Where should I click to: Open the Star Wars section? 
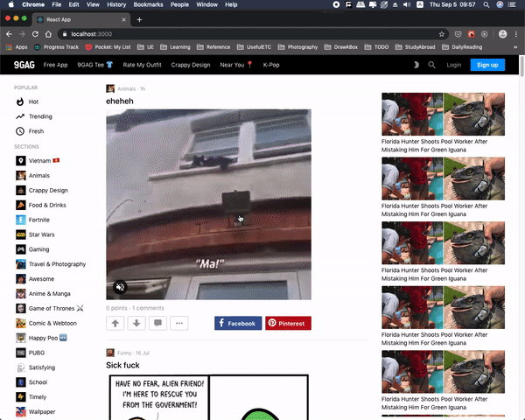tap(35, 234)
